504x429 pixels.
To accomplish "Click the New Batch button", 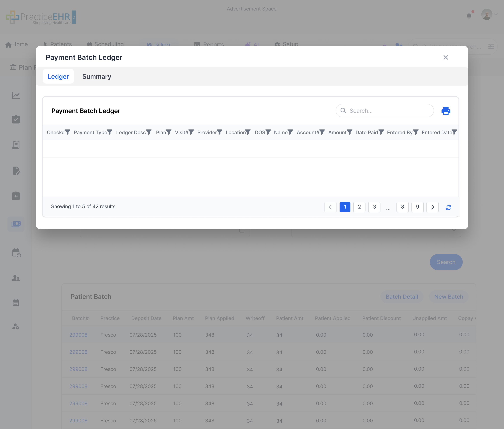I will click(449, 296).
